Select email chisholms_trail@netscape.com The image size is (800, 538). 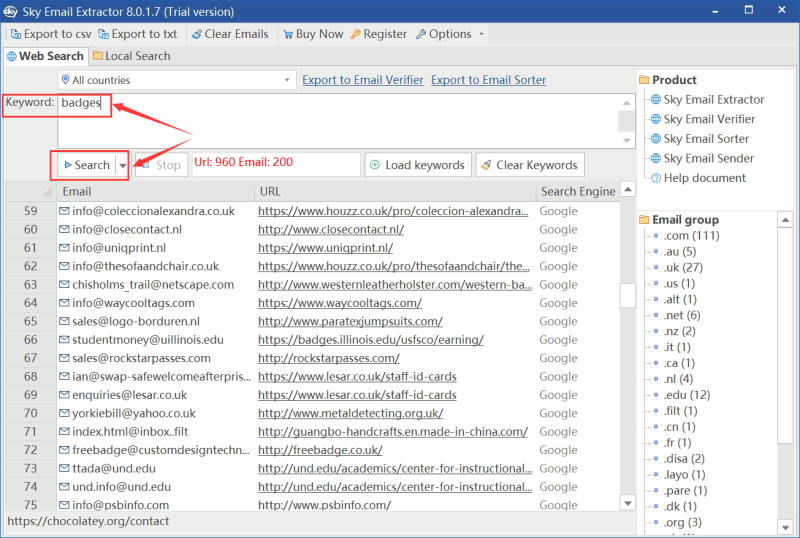(x=153, y=285)
